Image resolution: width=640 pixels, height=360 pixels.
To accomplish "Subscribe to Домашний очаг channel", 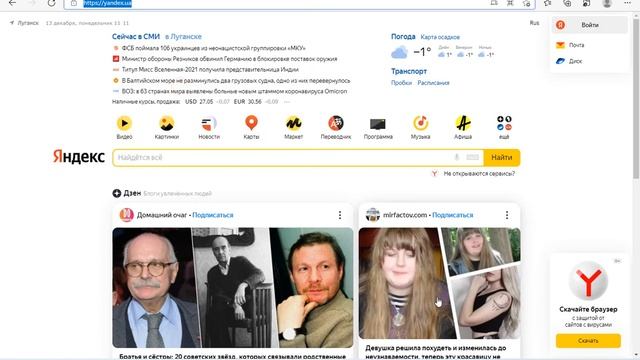I will (x=213, y=215).
